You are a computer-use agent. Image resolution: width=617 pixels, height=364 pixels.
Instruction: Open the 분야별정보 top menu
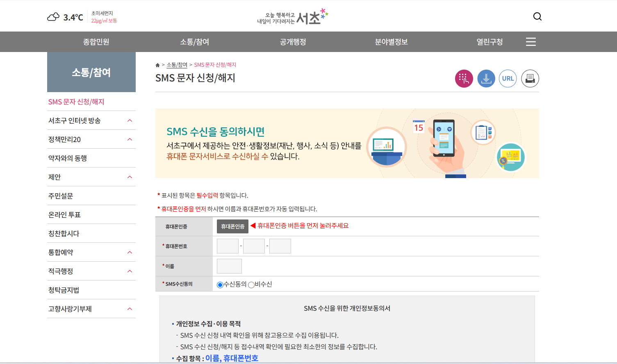pos(392,42)
